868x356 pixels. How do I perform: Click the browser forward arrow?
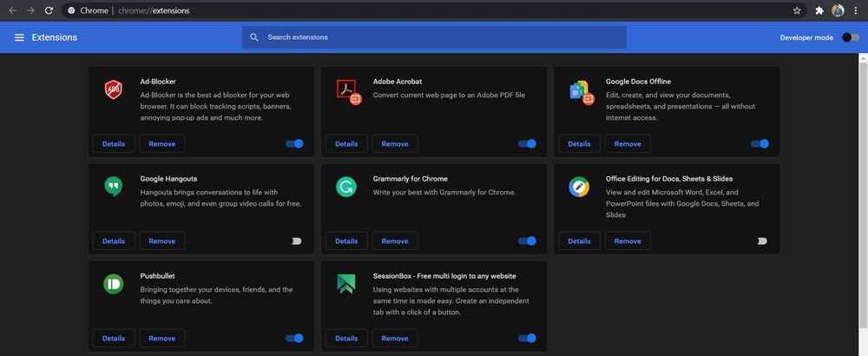(30, 10)
